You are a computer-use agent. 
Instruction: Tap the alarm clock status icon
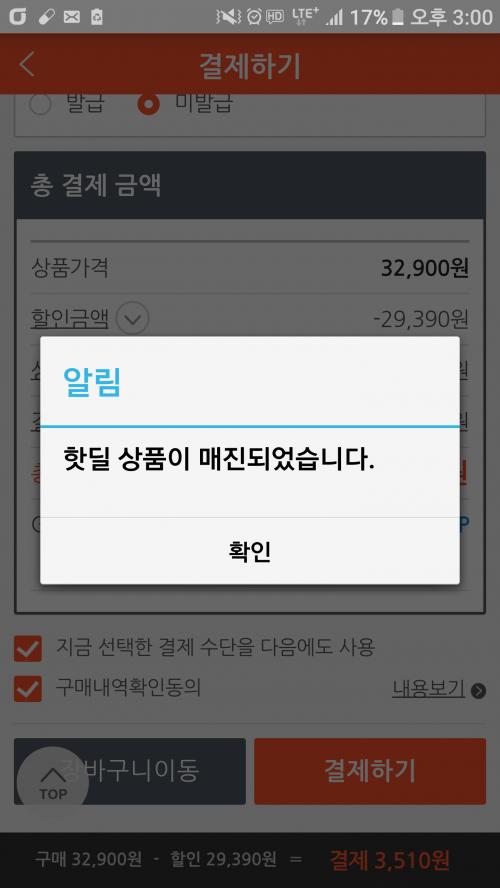point(254,18)
